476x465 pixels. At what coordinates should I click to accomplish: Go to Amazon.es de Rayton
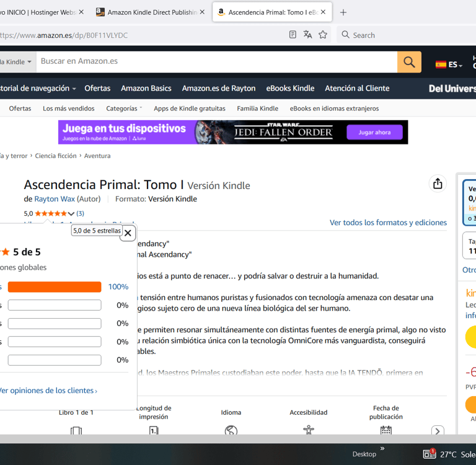point(219,89)
